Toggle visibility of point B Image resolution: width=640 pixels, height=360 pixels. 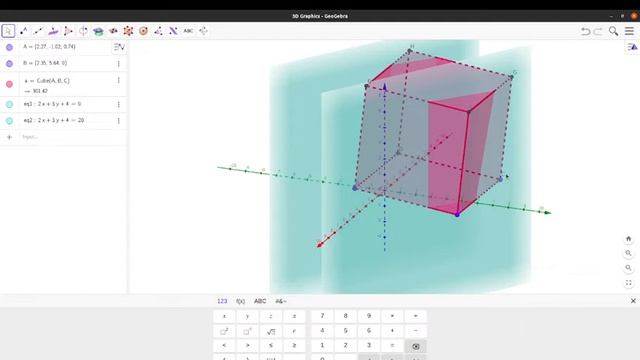(9, 64)
